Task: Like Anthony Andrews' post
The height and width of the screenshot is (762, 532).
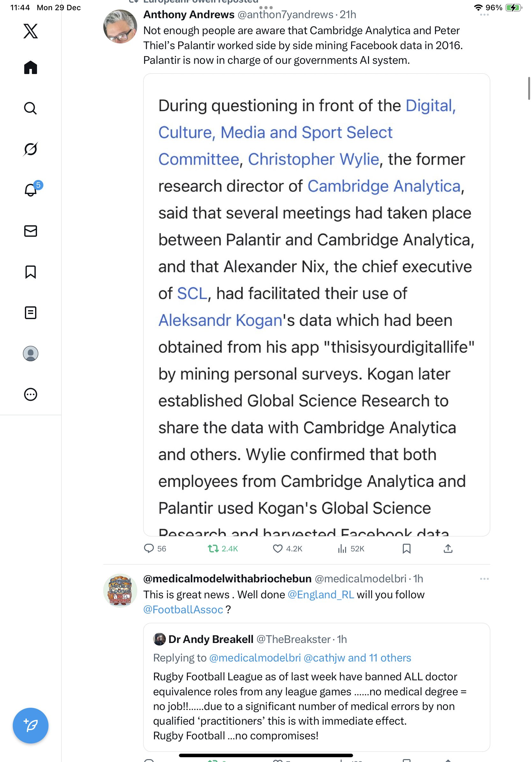Action: [277, 549]
